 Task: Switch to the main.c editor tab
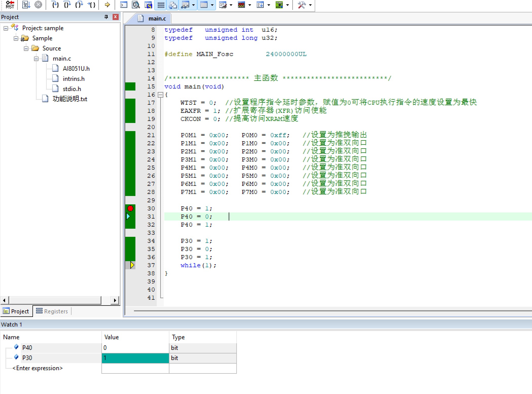pyautogui.click(x=153, y=19)
